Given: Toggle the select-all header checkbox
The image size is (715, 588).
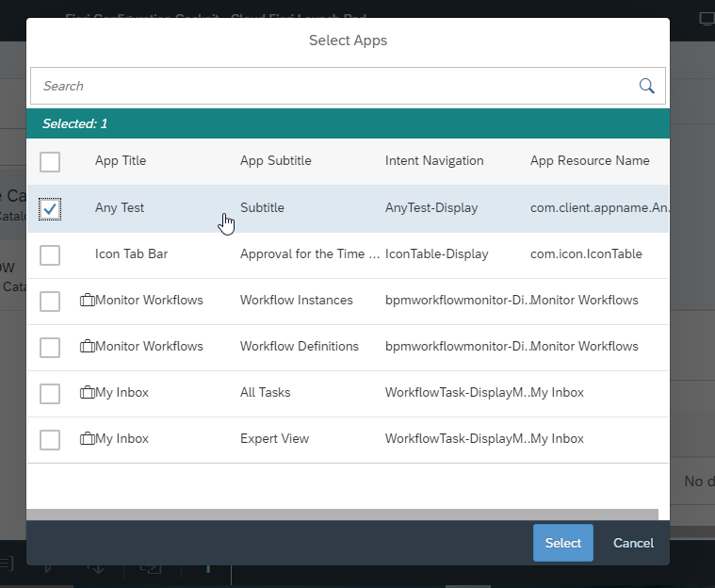Looking at the screenshot, I should [50, 161].
